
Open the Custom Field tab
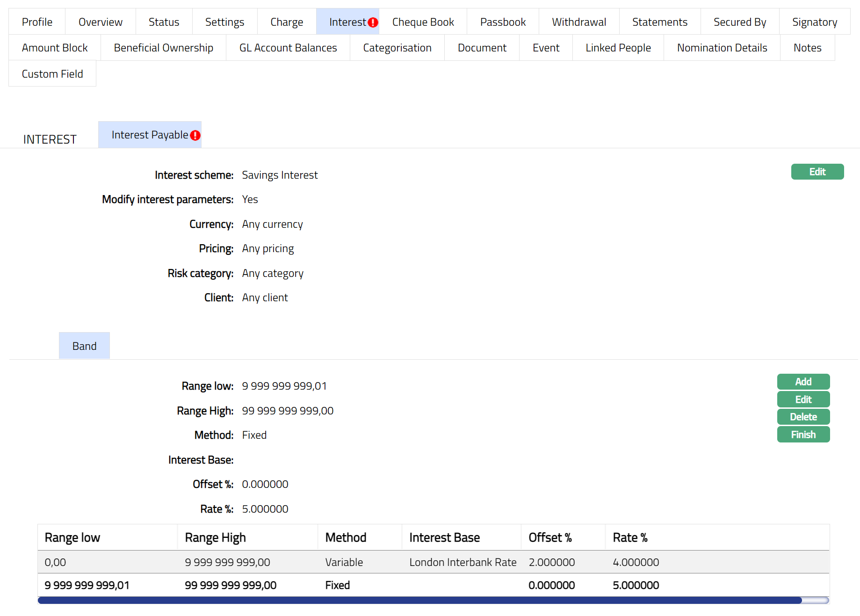52,74
